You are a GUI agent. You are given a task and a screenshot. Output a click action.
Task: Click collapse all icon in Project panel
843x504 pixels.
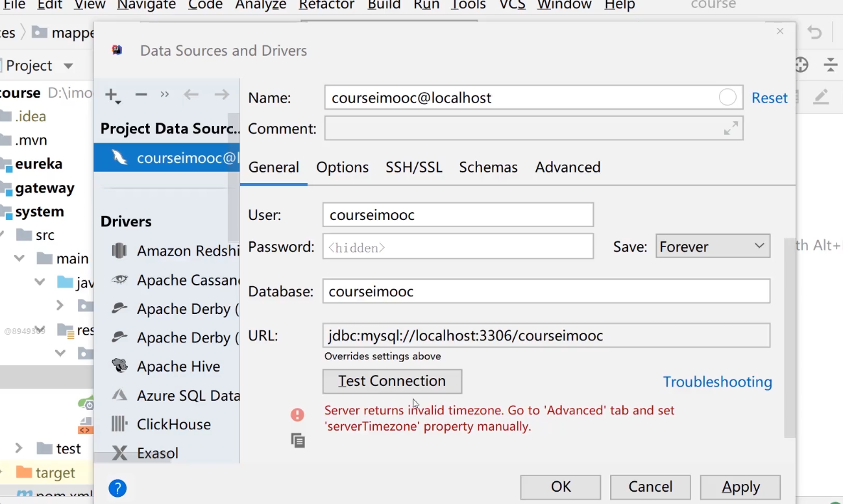tap(831, 64)
